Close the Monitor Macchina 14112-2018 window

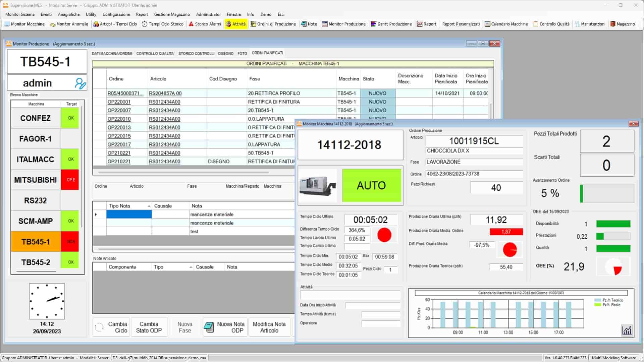633,124
